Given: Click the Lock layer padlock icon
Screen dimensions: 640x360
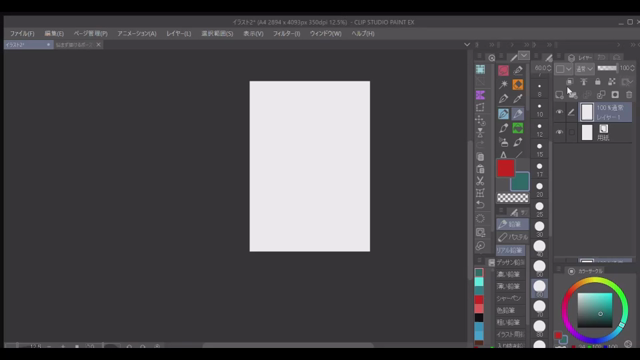Looking at the screenshot, I should point(598,82).
